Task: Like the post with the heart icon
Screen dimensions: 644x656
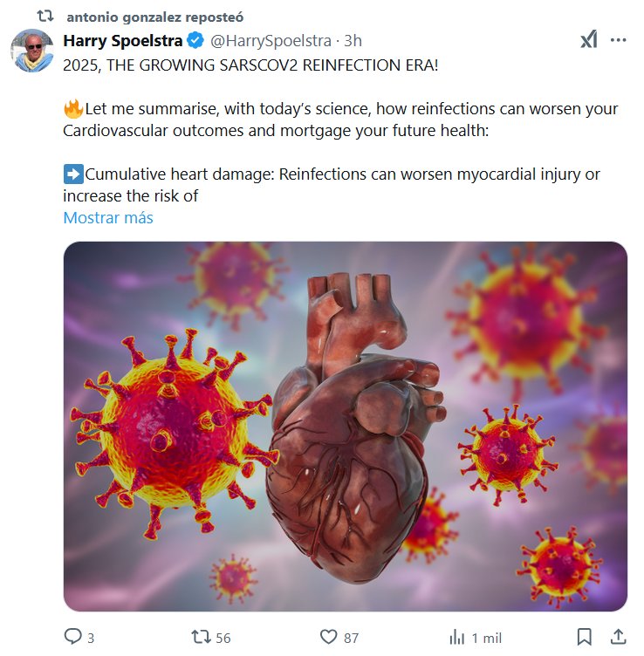Action: click(328, 637)
